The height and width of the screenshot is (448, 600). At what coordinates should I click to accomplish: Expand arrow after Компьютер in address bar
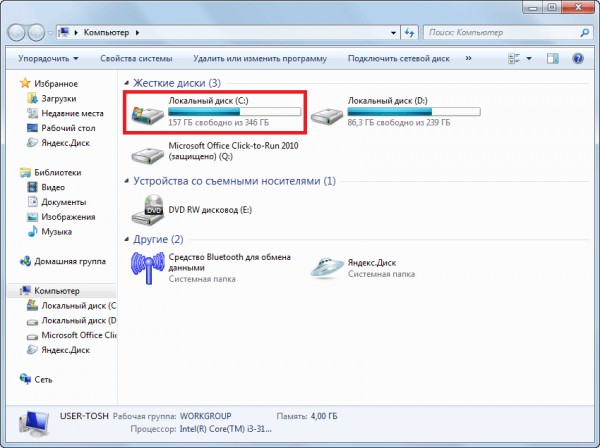point(137,33)
